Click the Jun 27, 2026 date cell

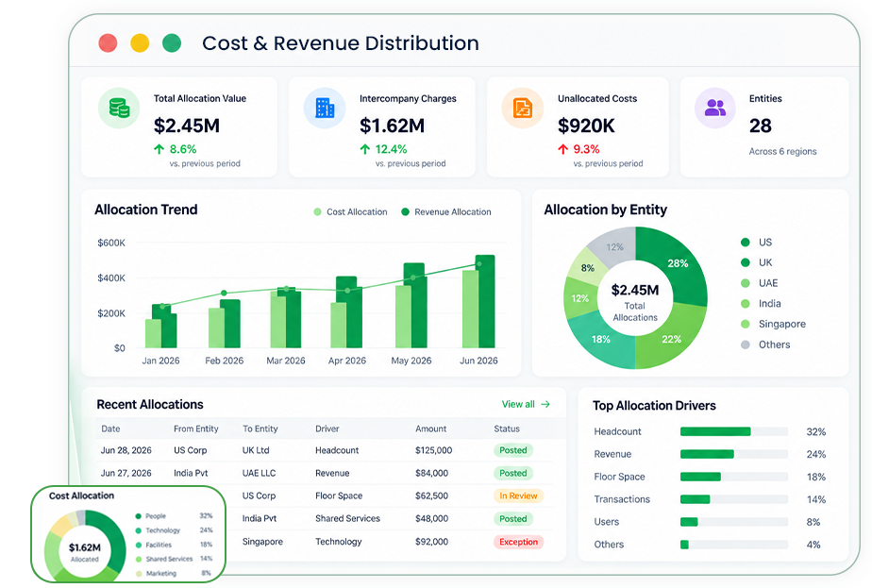[126, 473]
